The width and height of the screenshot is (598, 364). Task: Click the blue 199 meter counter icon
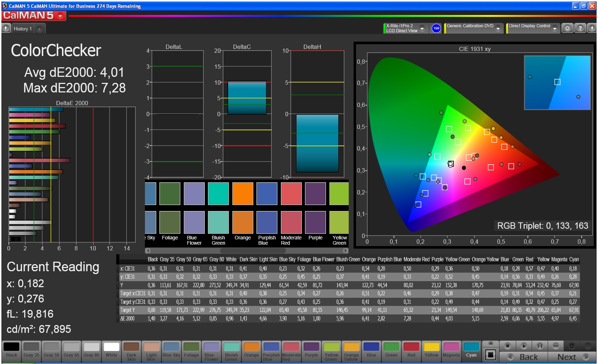436,28
